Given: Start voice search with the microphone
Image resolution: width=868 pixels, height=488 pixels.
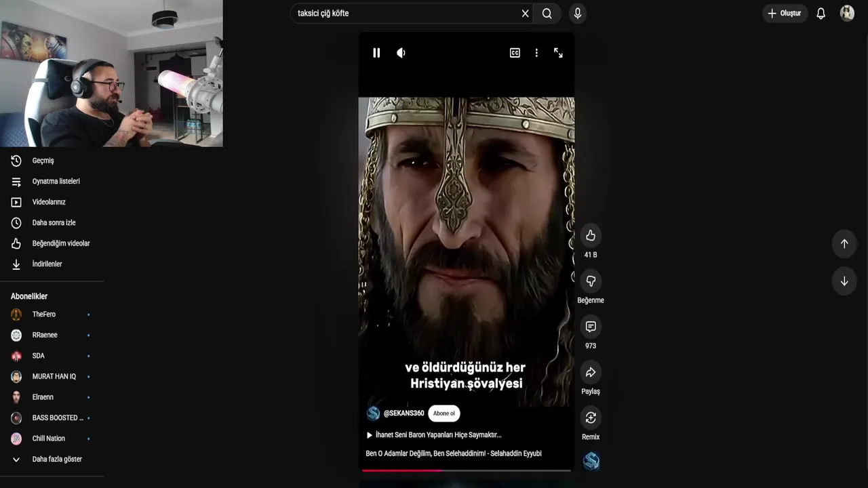Looking at the screenshot, I should pyautogui.click(x=578, y=14).
